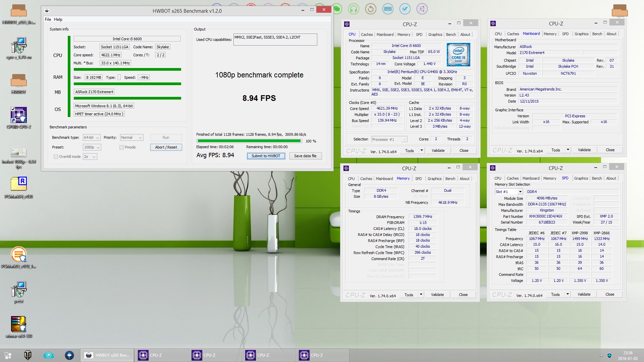
Task: Select the petst desktop icon
Action: [18, 292]
